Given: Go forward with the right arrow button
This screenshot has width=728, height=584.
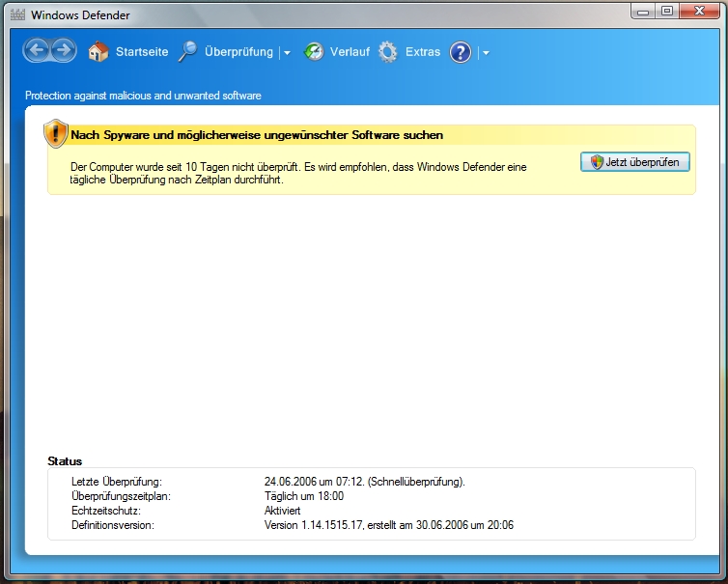Looking at the screenshot, I should coord(64,50).
